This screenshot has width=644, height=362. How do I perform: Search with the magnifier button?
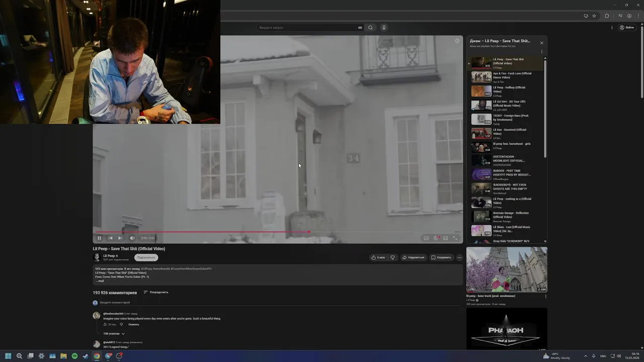(370, 28)
